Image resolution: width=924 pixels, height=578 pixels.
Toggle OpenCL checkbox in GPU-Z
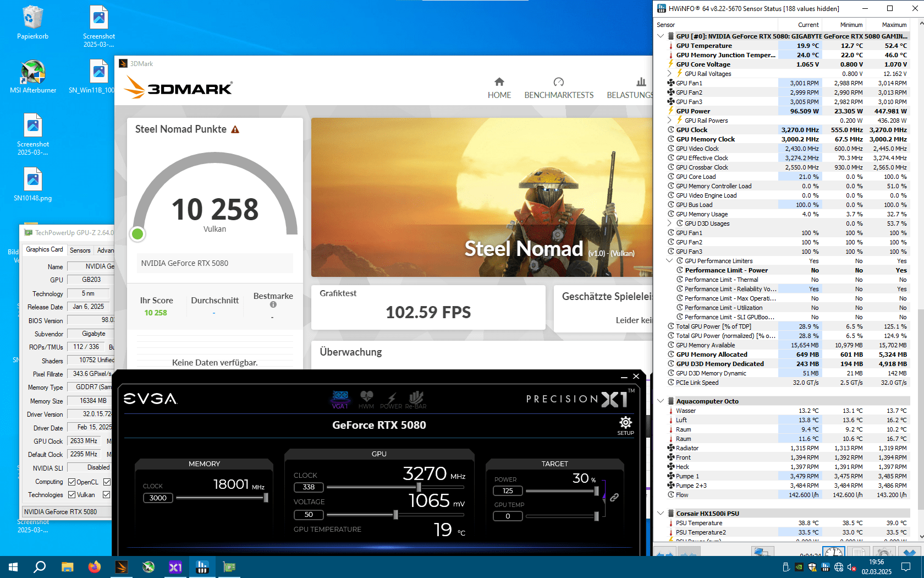click(72, 482)
